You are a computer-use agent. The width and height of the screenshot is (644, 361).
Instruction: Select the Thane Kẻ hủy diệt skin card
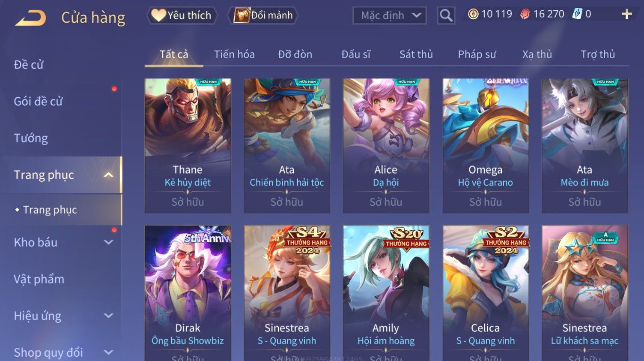click(188, 146)
